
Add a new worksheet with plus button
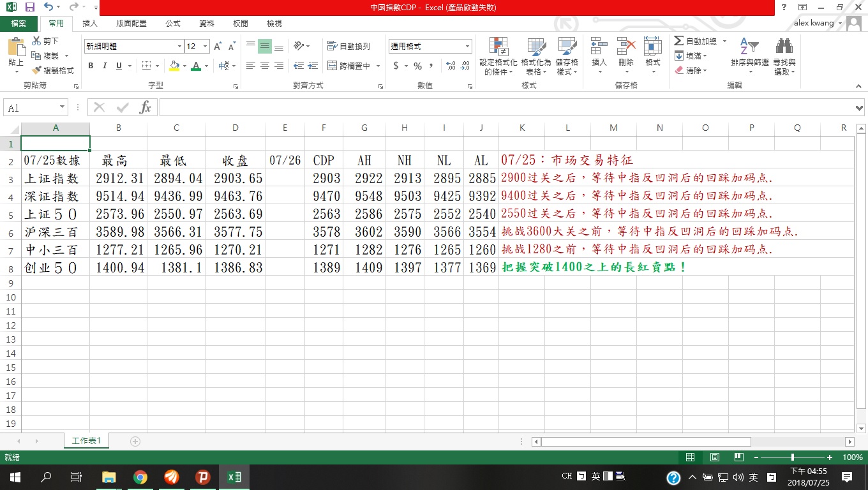(135, 442)
